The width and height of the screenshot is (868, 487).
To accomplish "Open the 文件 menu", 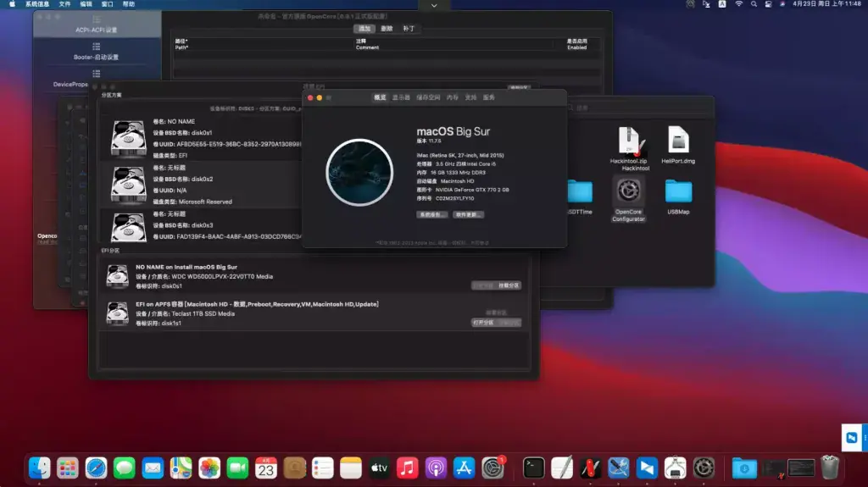I will (64, 4).
